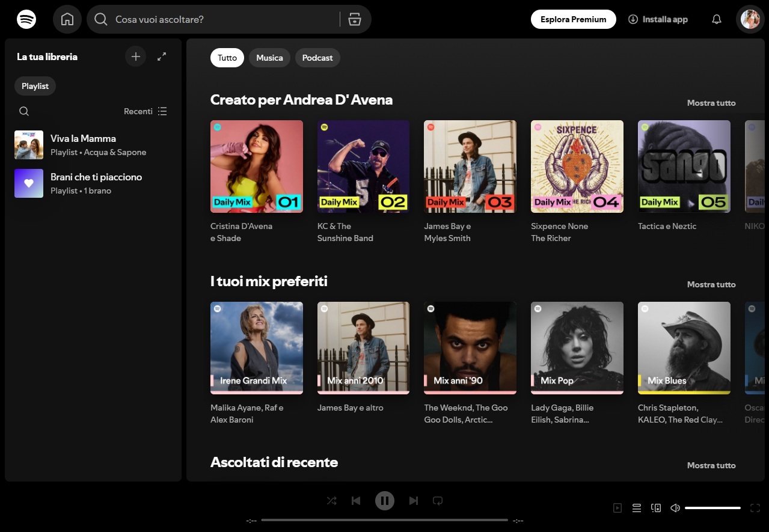Click the Spotify logo
The width and height of the screenshot is (769, 532).
26,19
